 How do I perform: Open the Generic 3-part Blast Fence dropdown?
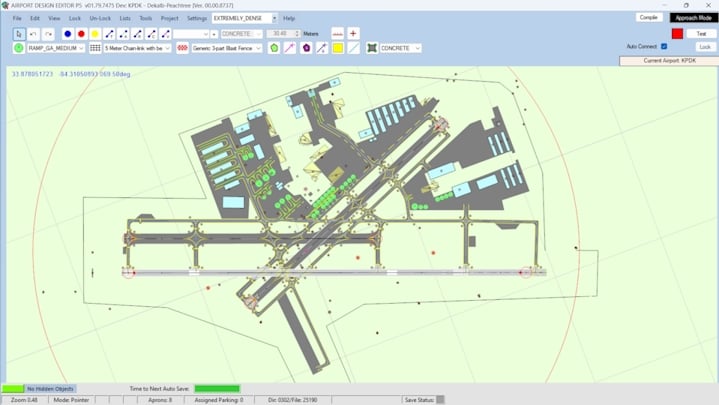pyautogui.click(x=227, y=48)
